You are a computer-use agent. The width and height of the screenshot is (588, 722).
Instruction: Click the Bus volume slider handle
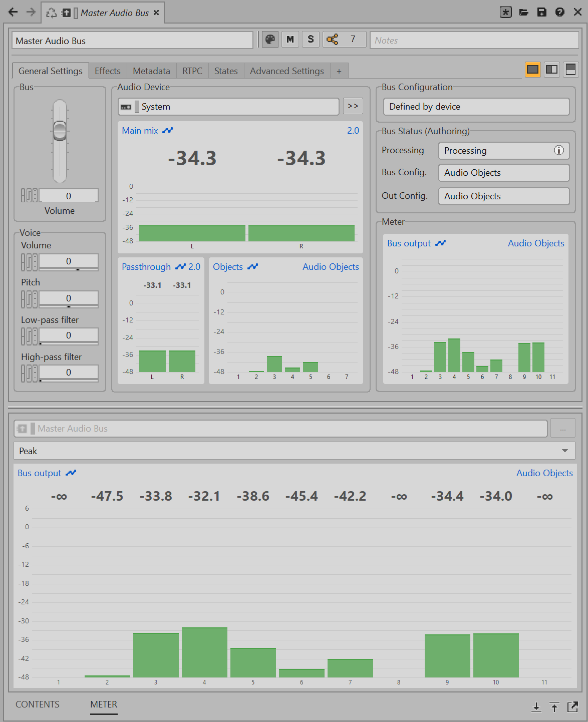[60, 131]
